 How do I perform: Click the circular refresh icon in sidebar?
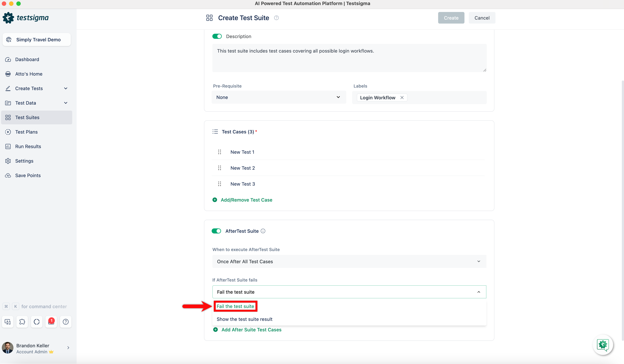37,322
